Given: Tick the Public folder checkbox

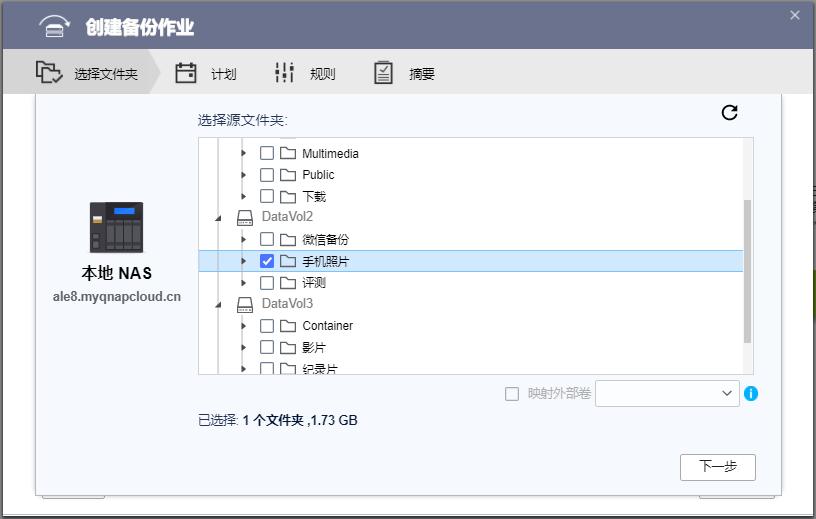Looking at the screenshot, I should pyautogui.click(x=267, y=175).
